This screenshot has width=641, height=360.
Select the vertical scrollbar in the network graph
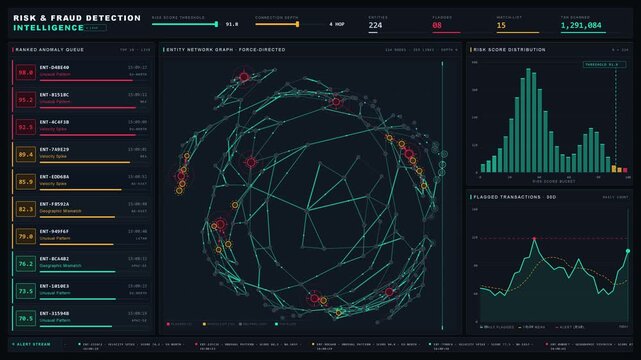pos(442,195)
